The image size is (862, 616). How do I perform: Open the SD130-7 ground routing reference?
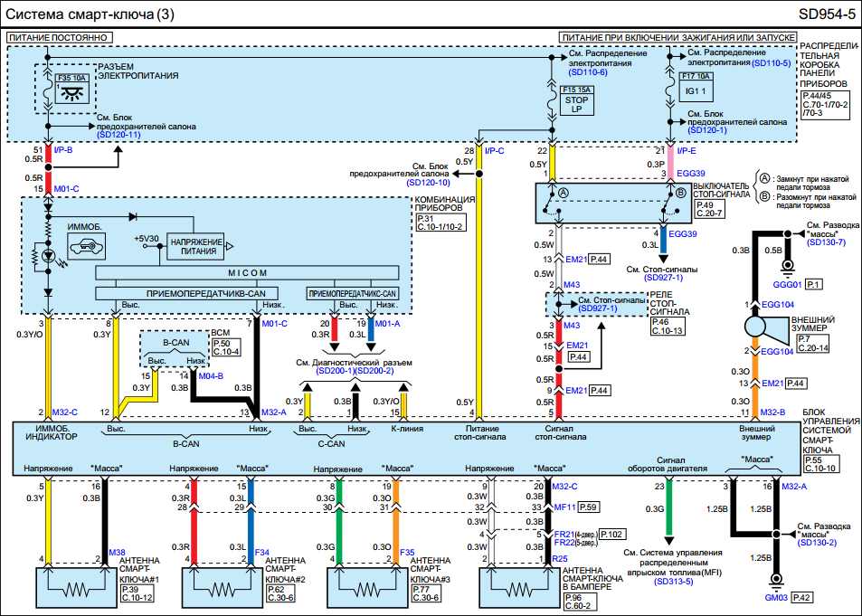(x=826, y=242)
